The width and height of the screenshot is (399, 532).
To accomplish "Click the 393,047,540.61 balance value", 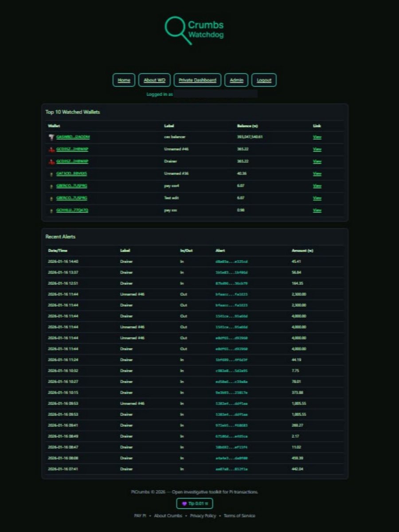I will point(250,137).
